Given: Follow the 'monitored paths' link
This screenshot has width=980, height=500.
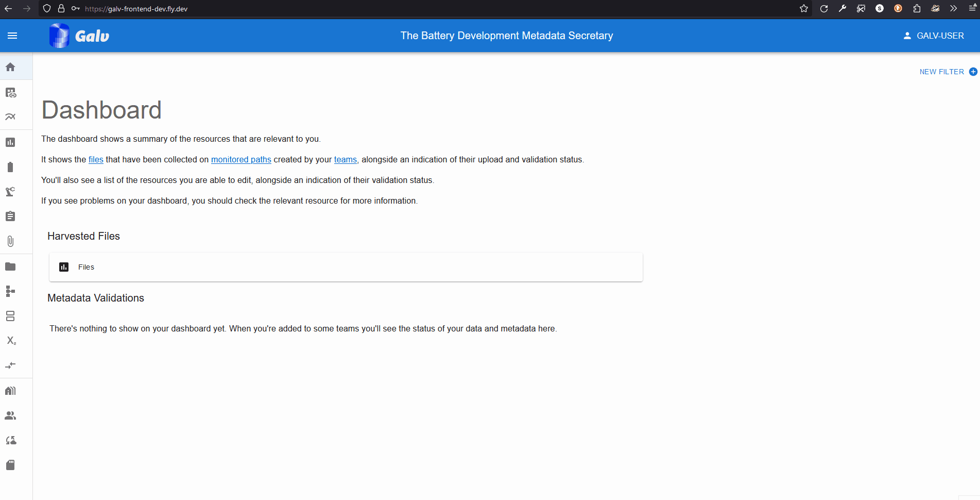Looking at the screenshot, I should [x=241, y=160].
